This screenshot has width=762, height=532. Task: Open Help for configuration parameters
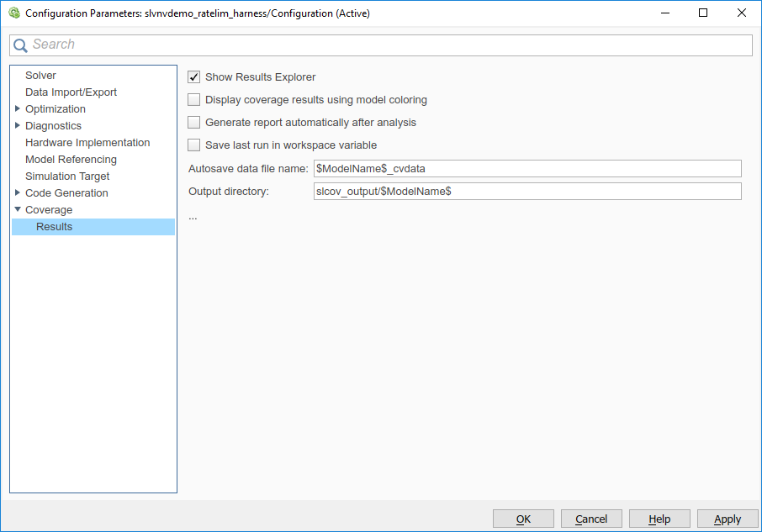(x=659, y=519)
